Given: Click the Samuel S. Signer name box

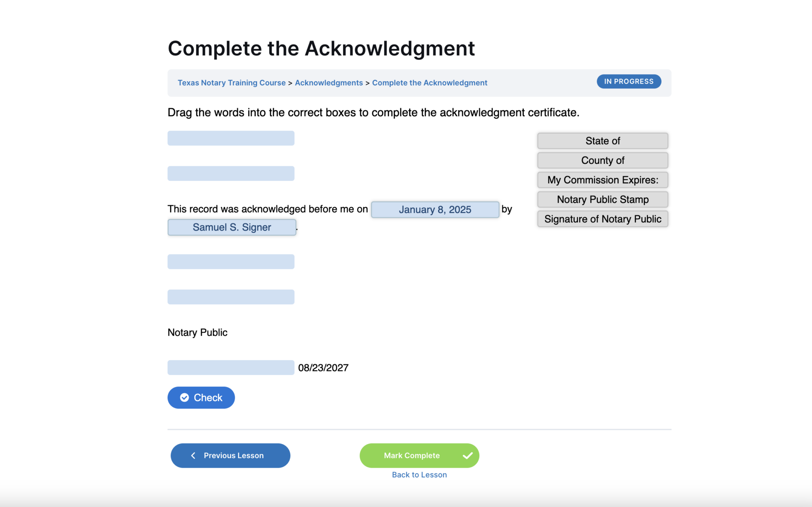Looking at the screenshot, I should click(232, 227).
